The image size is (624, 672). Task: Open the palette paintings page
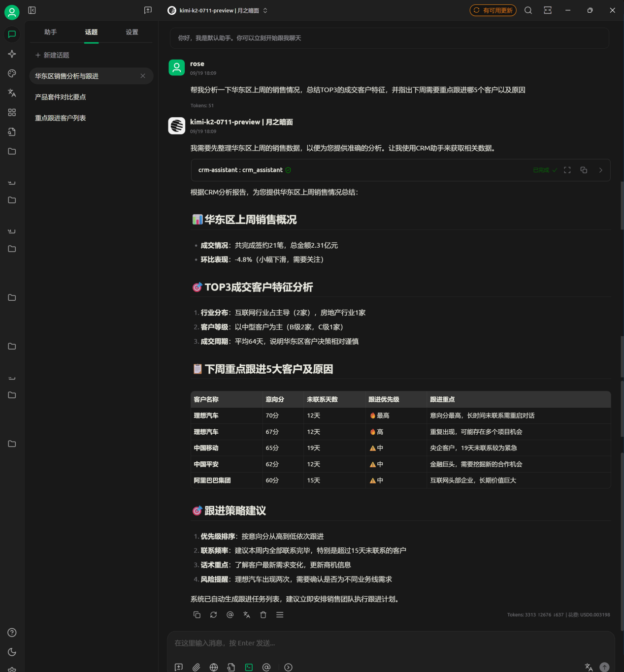12,73
